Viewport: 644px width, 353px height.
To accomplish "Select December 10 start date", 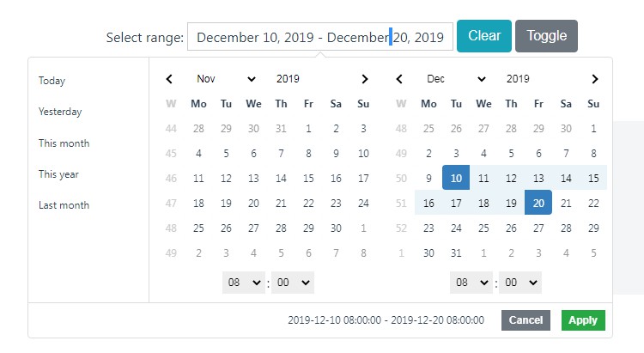I will [456, 178].
